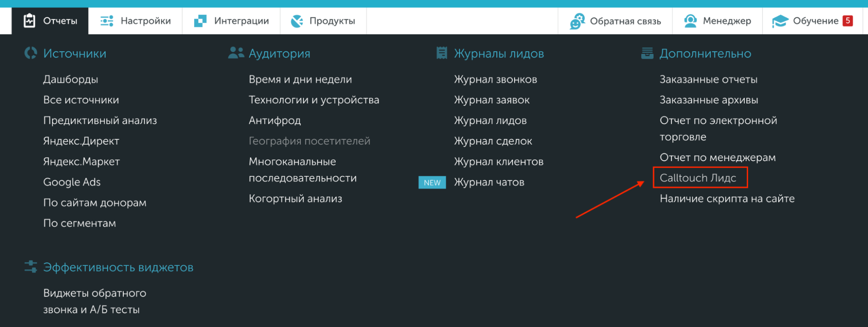Open Журнал чатов
868x327 pixels.
(x=489, y=182)
